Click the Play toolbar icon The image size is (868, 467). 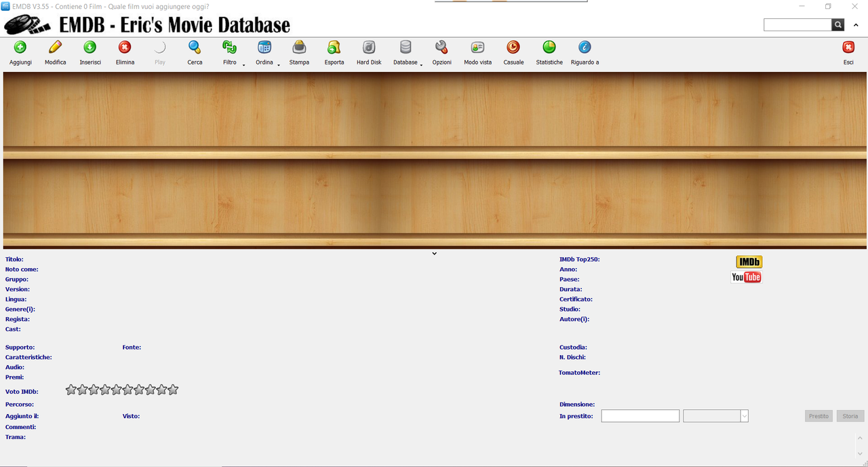click(x=160, y=48)
